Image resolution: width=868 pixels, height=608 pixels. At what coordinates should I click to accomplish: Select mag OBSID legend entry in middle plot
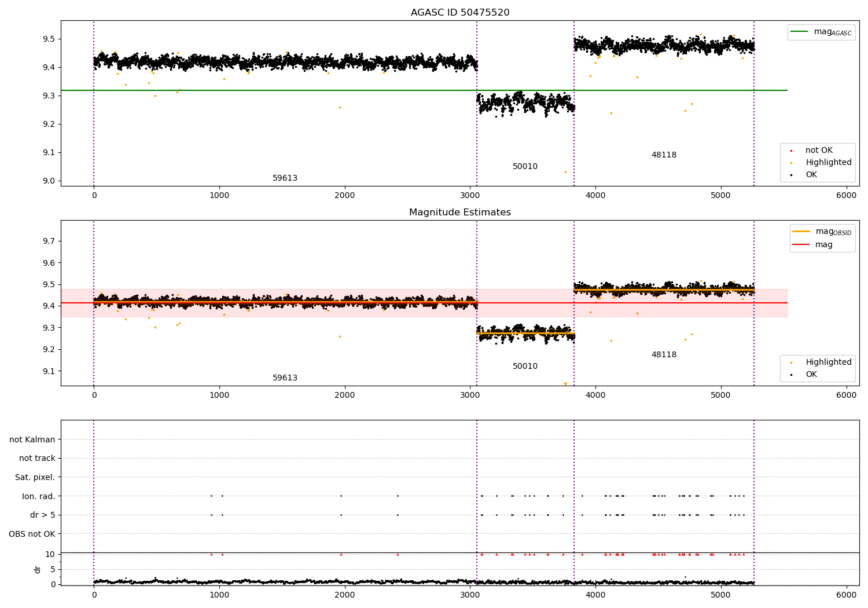tap(822, 232)
